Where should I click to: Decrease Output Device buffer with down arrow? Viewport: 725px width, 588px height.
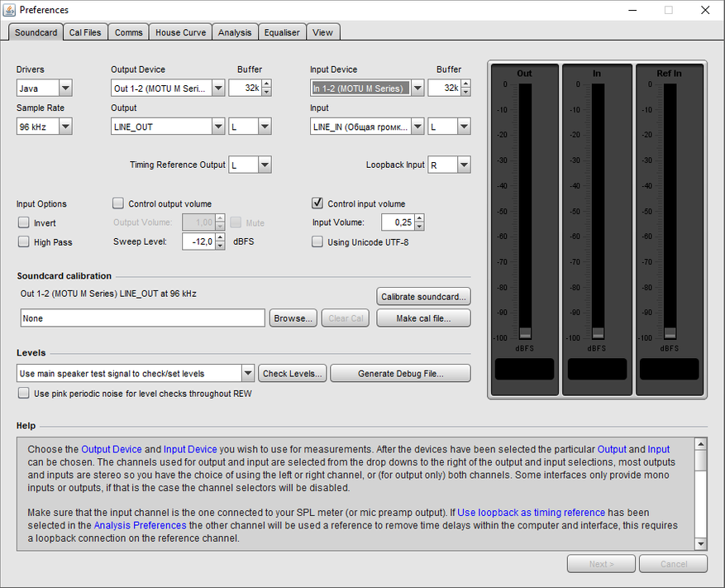click(266, 92)
